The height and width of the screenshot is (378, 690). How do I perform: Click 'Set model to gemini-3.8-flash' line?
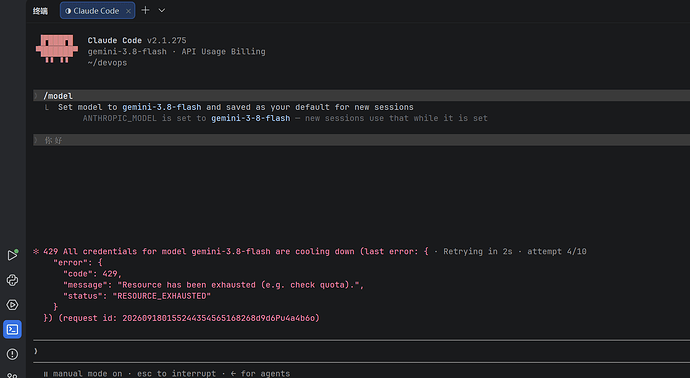(x=235, y=107)
